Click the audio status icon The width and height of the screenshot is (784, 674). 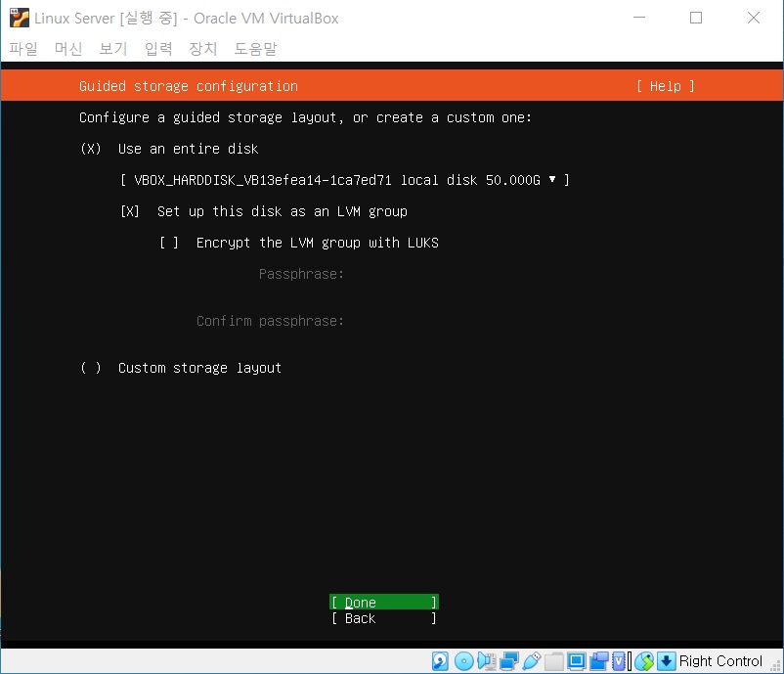tap(487, 661)
